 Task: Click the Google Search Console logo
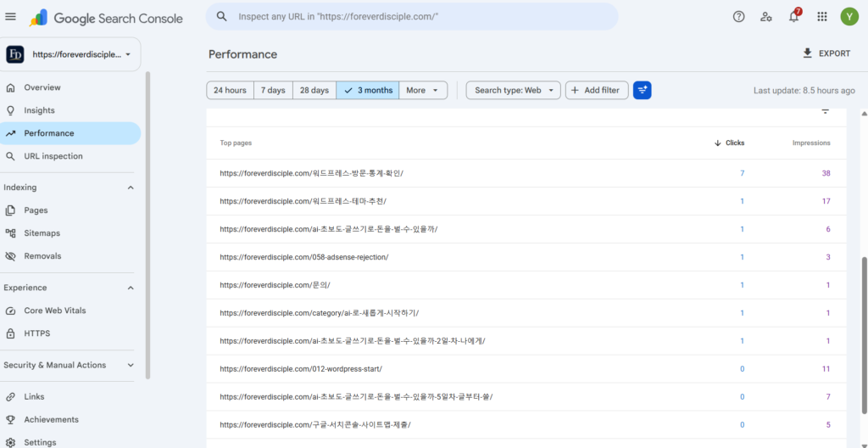(x=106, y=19)
